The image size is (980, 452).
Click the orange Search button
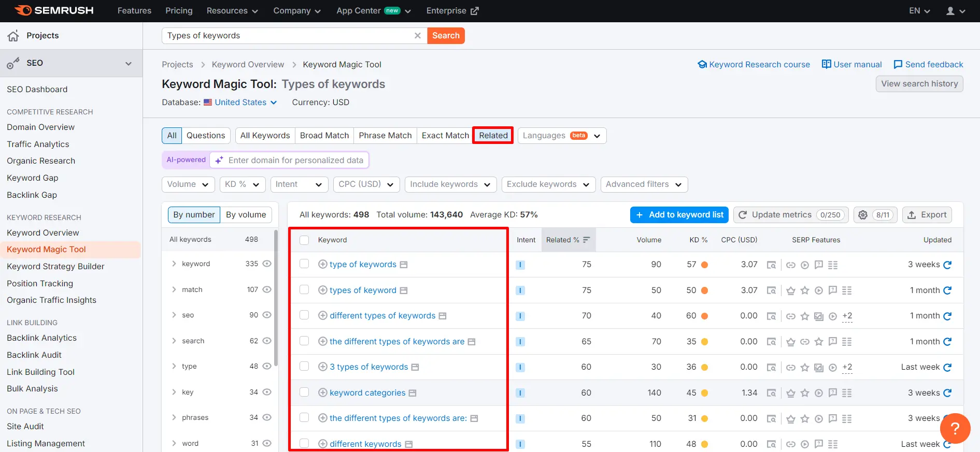[446, 36]
